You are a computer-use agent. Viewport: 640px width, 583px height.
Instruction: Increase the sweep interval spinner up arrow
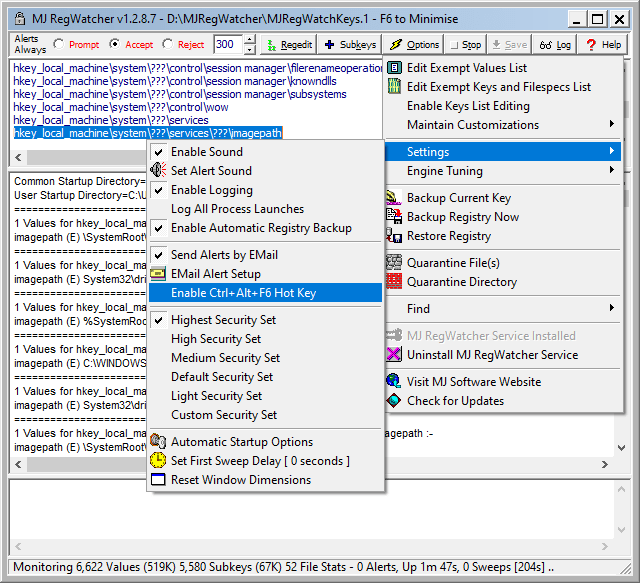[250, 40]
